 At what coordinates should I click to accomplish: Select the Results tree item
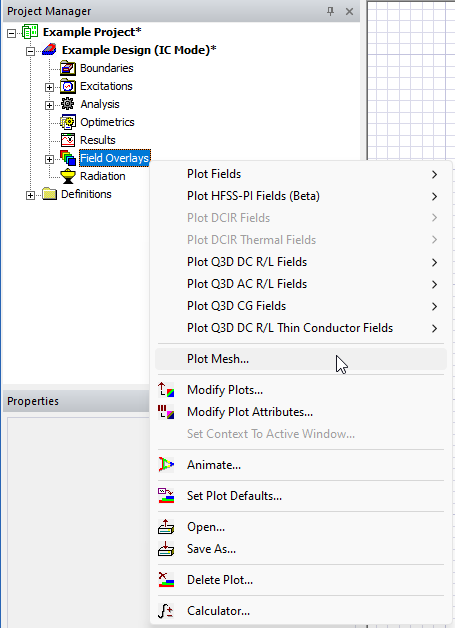(x=98, y=140)
